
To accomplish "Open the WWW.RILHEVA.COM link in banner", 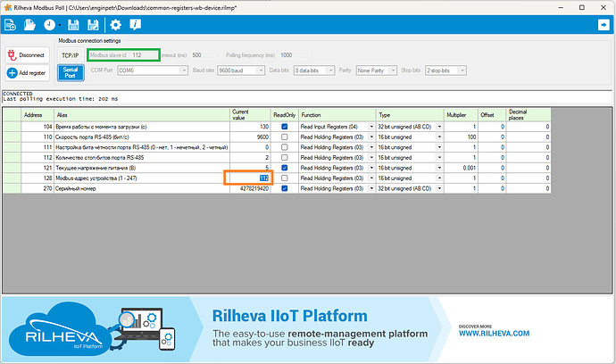I will pyautogui.click(x=494, y=333).
